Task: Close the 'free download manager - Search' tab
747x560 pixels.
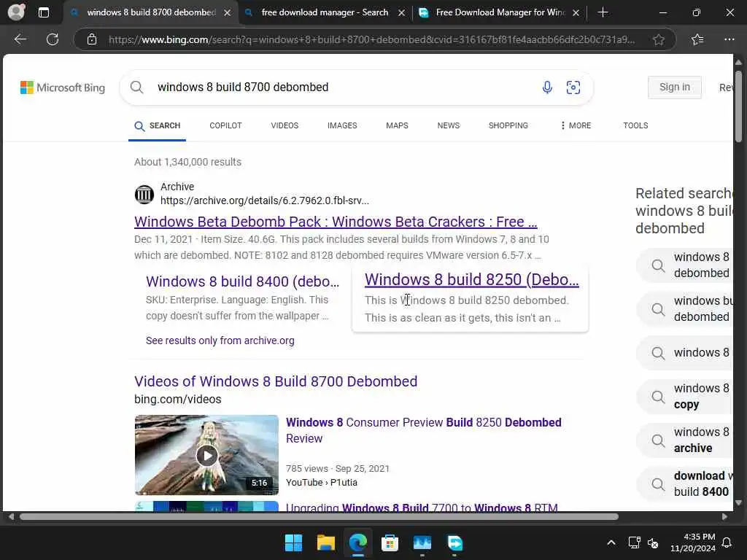Action: (402, 13)
